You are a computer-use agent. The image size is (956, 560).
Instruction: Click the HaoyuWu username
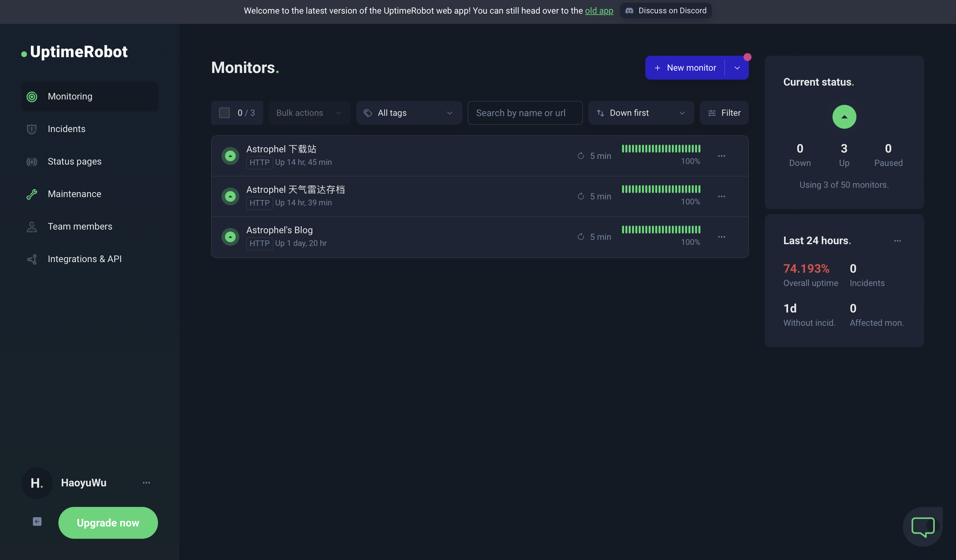pyautogui.click(x=83, y=483)
